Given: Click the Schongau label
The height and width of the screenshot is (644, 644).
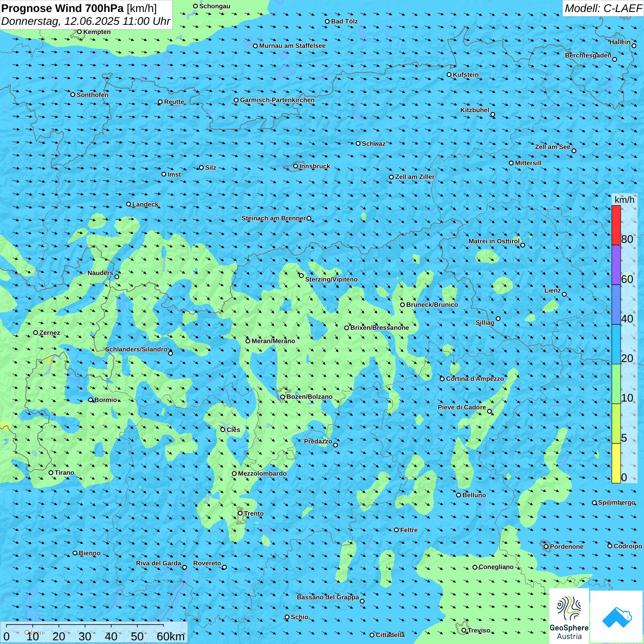Looking at the screenshot, I should coord(215,6).
